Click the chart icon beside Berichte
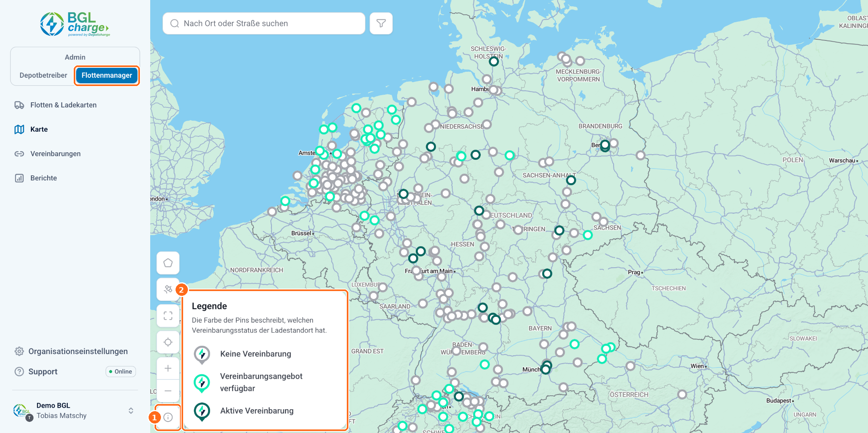Screen dimensions: 868x433 click(x=19, y=178)
